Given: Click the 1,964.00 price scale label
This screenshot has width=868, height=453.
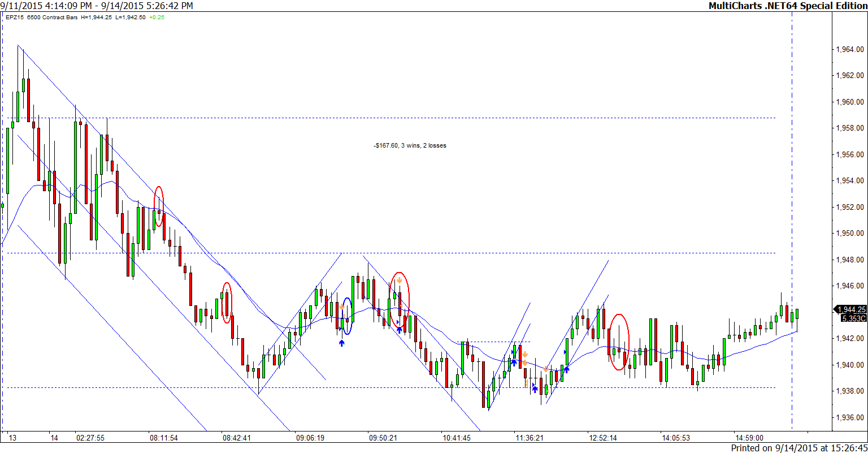Looking at the screenshot, I should pos(851,49).
